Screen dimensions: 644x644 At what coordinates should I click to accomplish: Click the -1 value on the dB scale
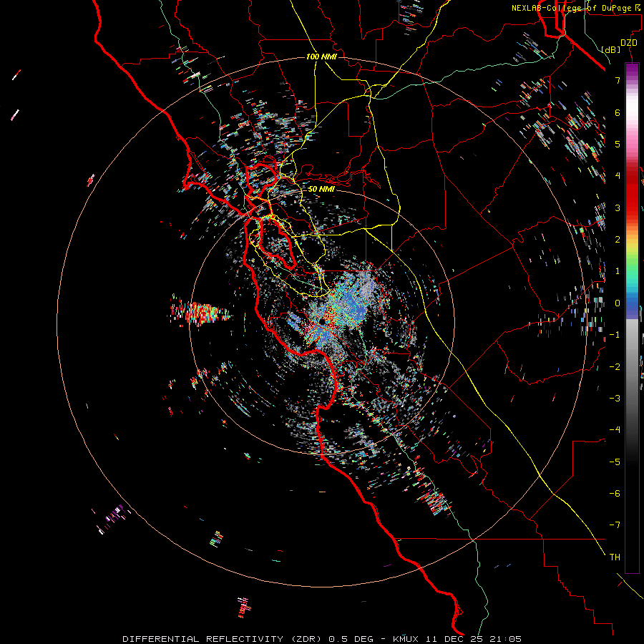click(615, 335)
